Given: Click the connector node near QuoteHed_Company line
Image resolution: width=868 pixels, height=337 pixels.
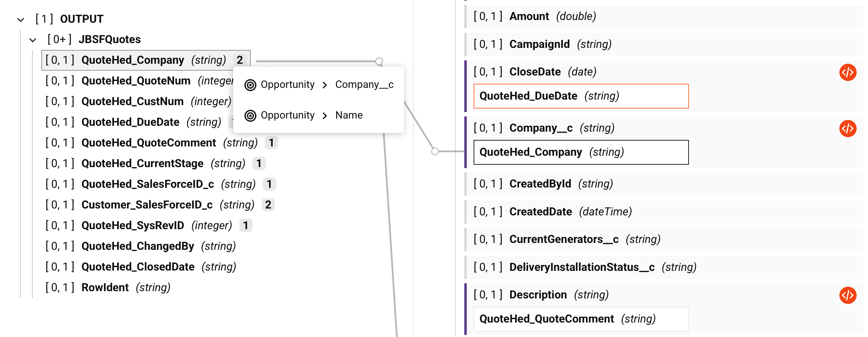Looking at the screenshot, I should 379,61.
